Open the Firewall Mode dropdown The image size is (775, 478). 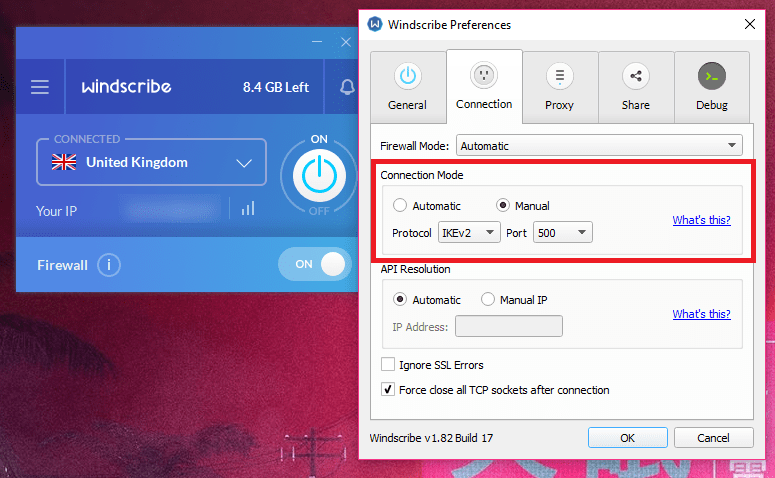pos(599,146)
